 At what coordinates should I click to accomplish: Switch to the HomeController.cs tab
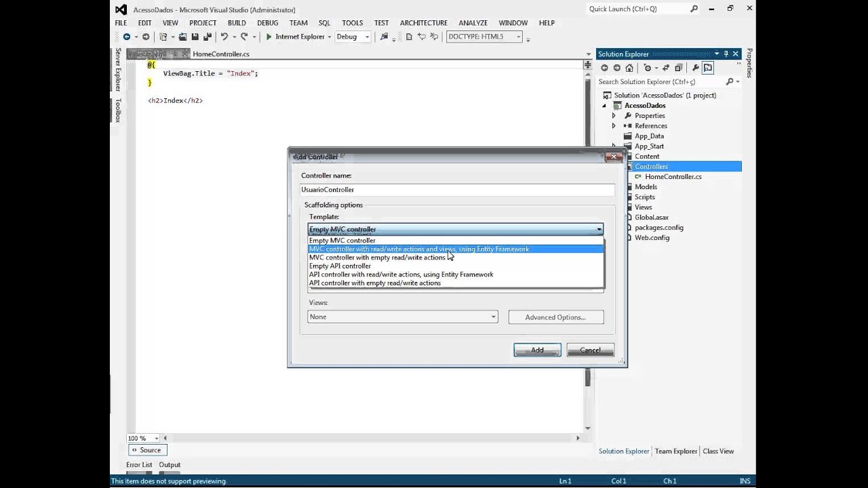(x=220, y=54)
